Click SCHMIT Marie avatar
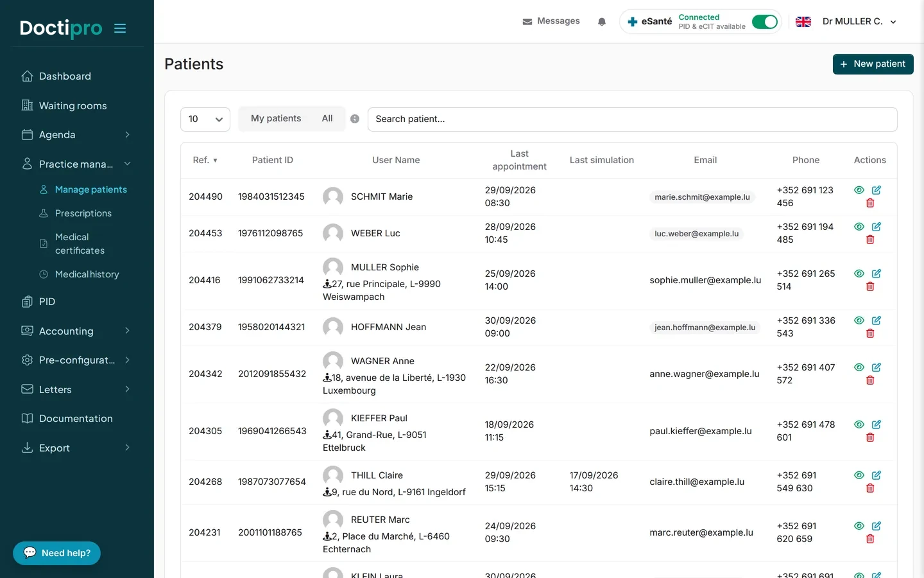Image resolution: width=924 pixels, height=578 pixels. tap(332, 197)
